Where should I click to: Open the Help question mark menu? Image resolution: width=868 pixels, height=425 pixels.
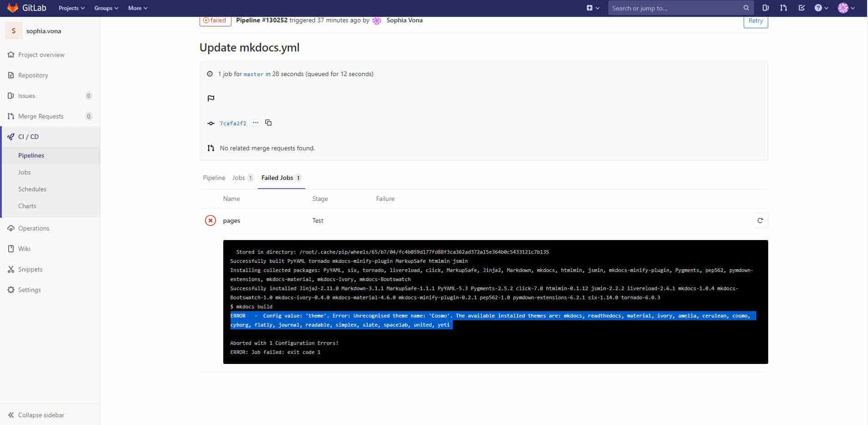click(x=821, y=8)
